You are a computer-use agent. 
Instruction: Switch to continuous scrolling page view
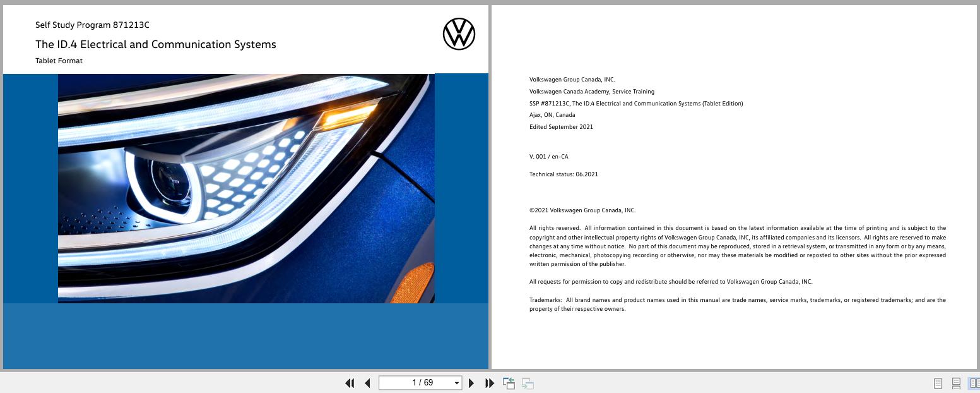point(956,384)
